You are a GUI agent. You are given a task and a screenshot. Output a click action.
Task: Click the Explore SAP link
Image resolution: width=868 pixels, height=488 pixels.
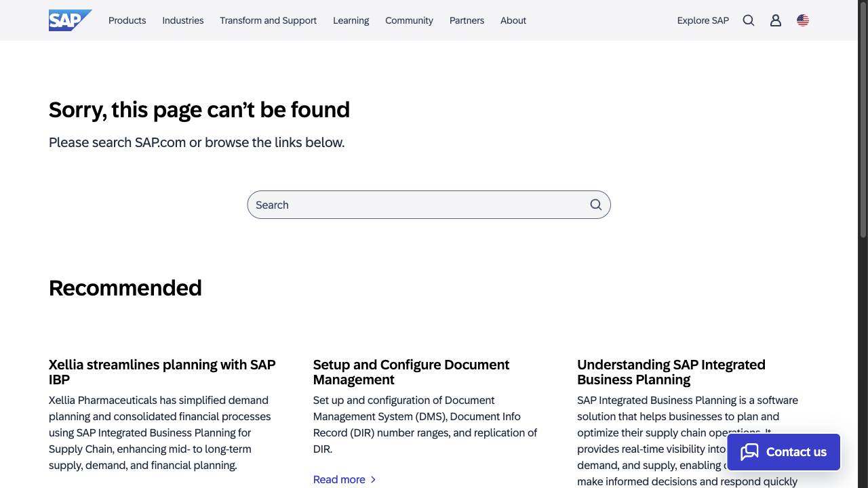tap(703, 20)
